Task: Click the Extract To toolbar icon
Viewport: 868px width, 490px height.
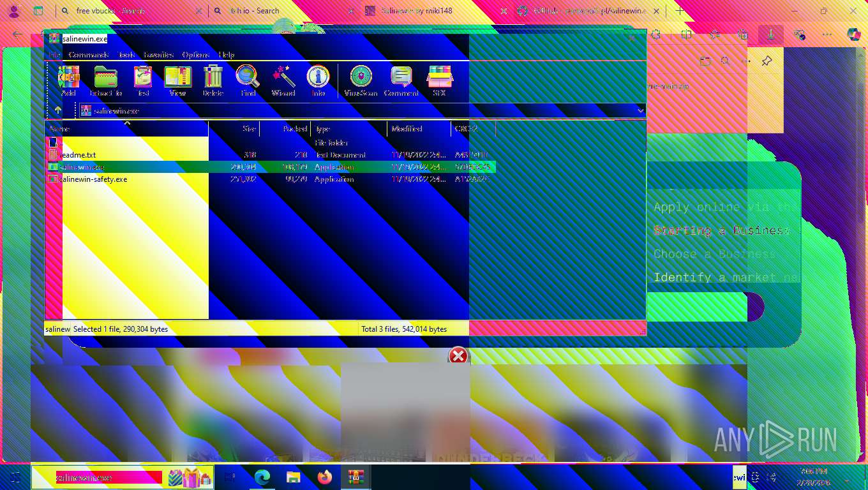Action: 106,81
